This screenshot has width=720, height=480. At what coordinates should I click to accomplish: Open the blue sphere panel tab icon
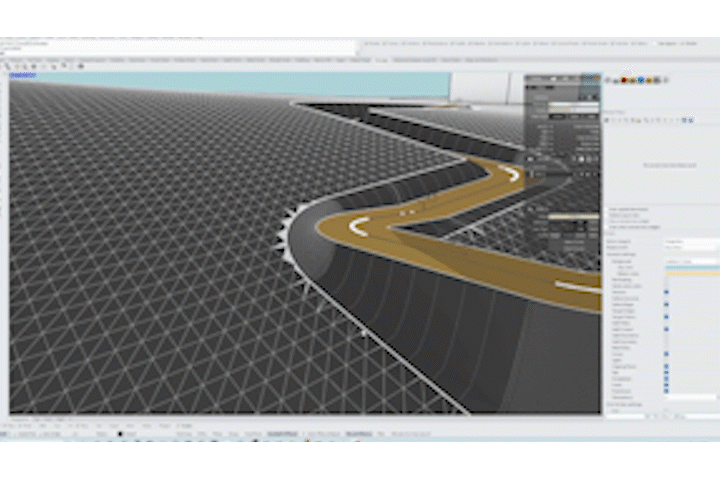[x=641, y=80]
